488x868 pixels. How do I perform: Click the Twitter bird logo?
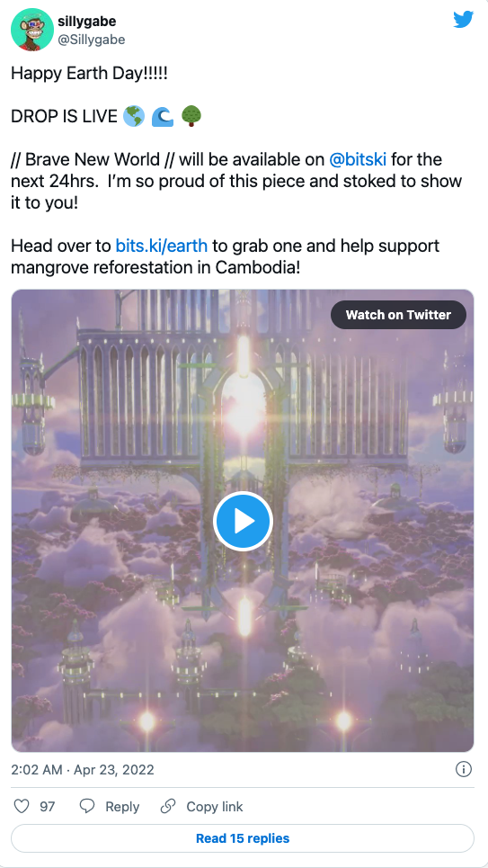463,20
